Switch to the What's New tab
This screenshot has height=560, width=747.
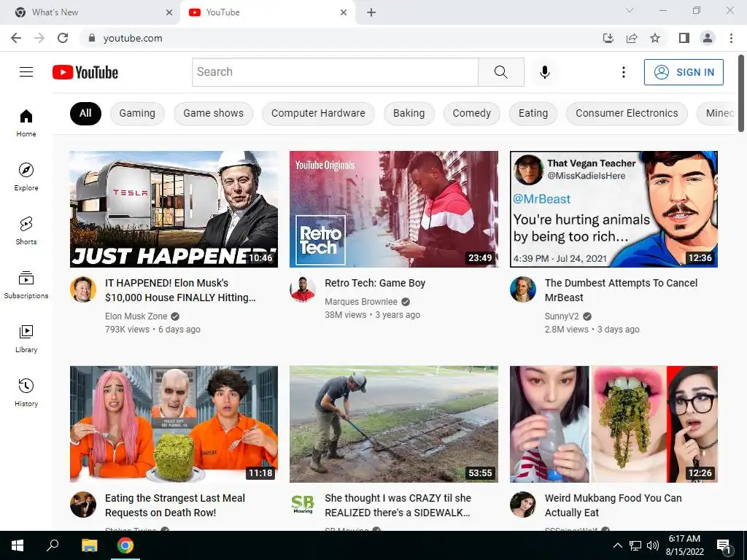point(90,12)
